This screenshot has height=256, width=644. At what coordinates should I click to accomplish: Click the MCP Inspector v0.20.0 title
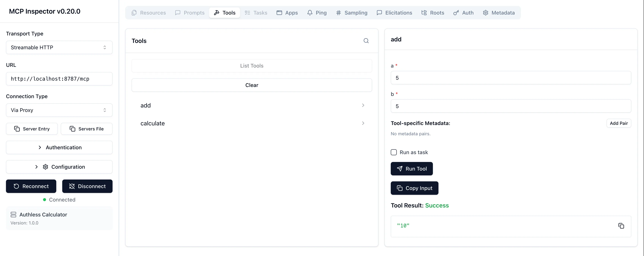pos(45,11)
